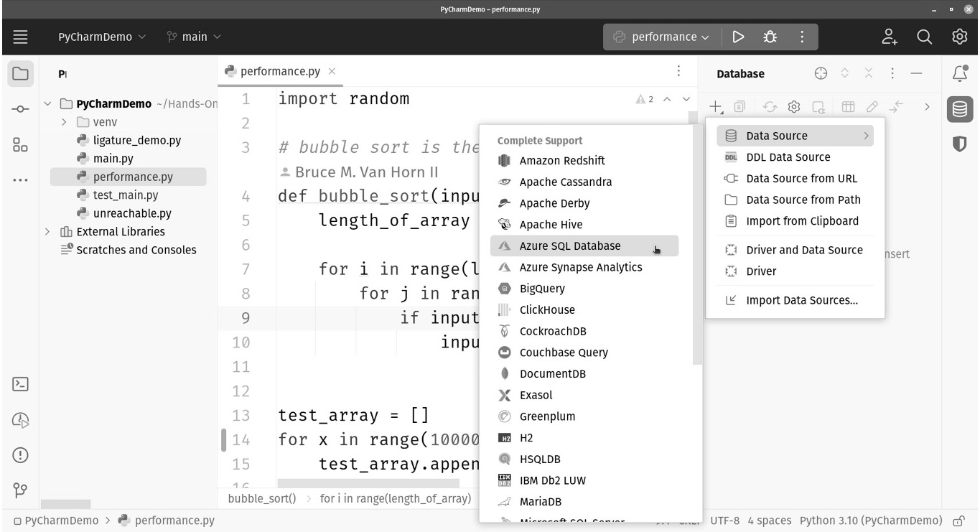Select Amazon Redshift data source
The width and height of the screenshot is (980, 532).
584,161
